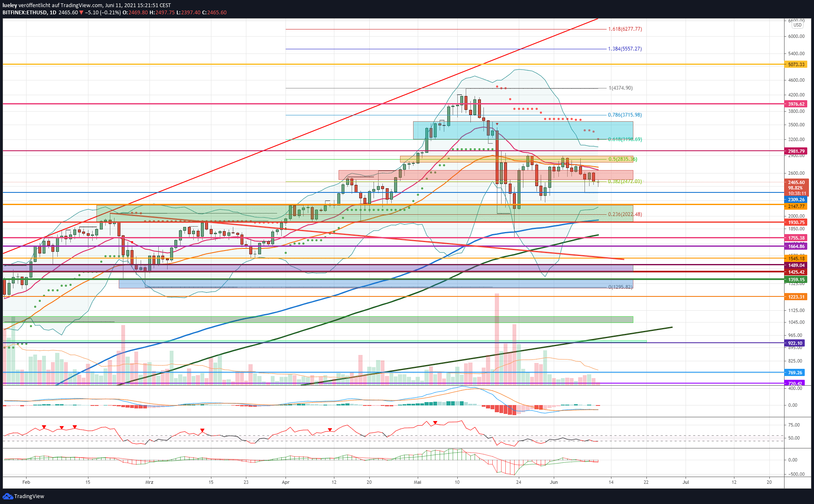Click the TradingView logo at bottom left
Screen dimensions: 814x504
pos(24,496)
